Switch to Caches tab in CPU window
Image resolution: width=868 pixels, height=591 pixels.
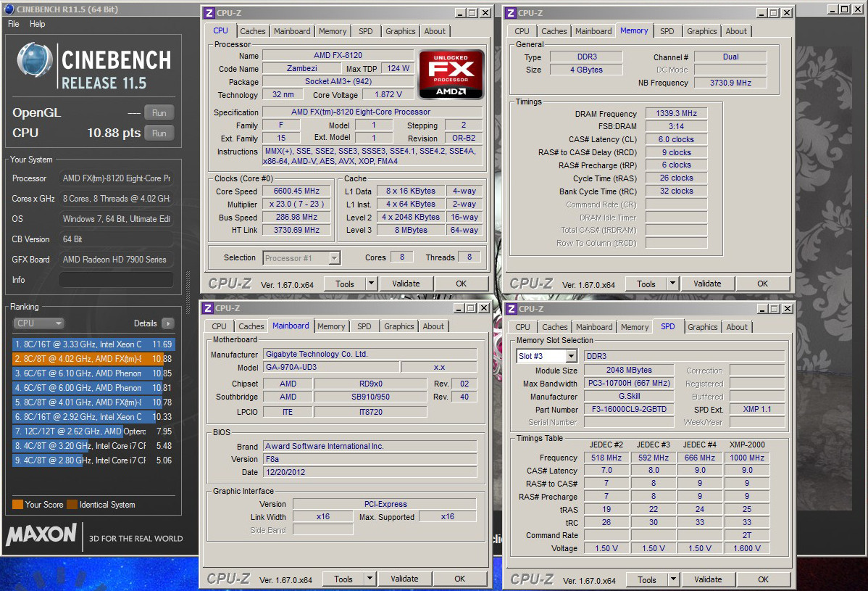pos(252,31)
